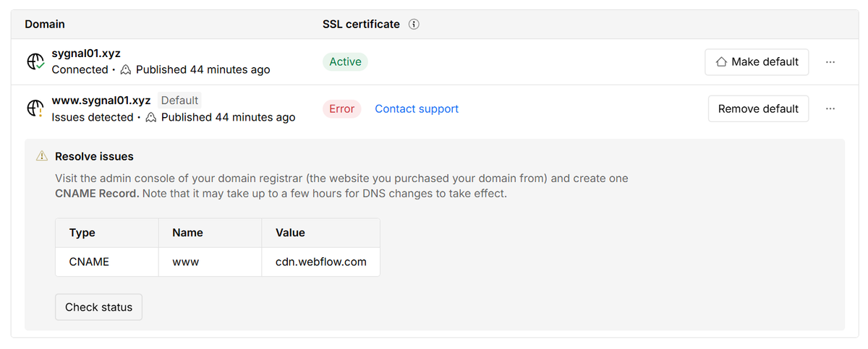Open the three-dot menu for www.sygnal01.xyz
The image size is (868, 349).
tap(830, 109)
